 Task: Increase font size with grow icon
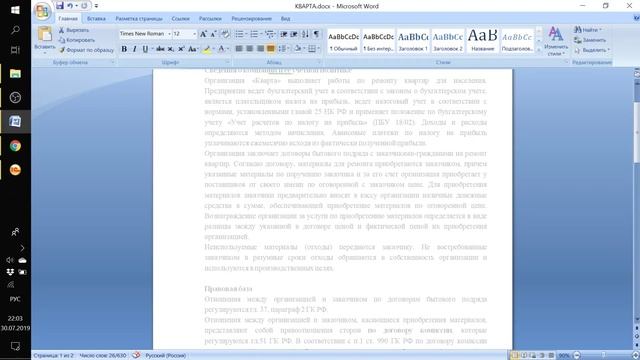click(x=203, y=34)
